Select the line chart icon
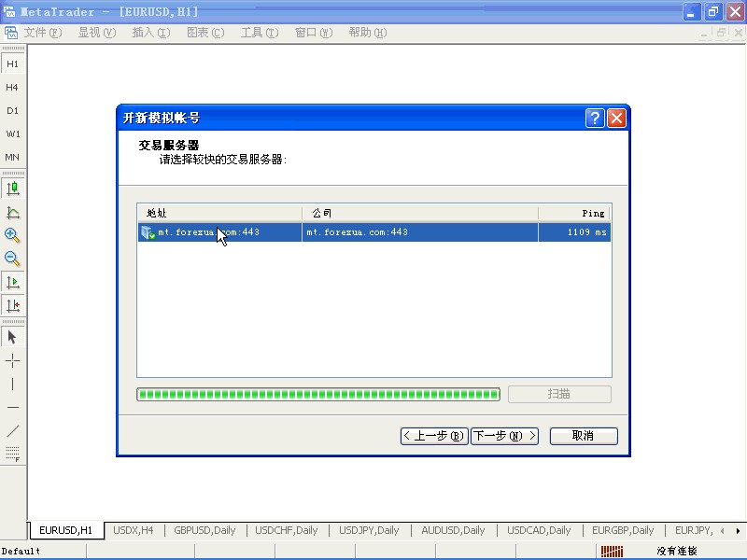 [13, 213]
